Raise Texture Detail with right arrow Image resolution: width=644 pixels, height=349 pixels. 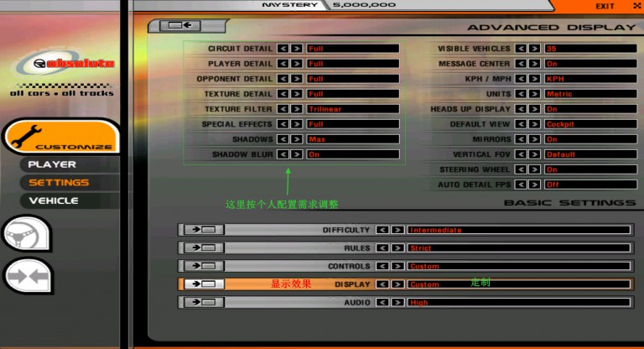(297, 94)
